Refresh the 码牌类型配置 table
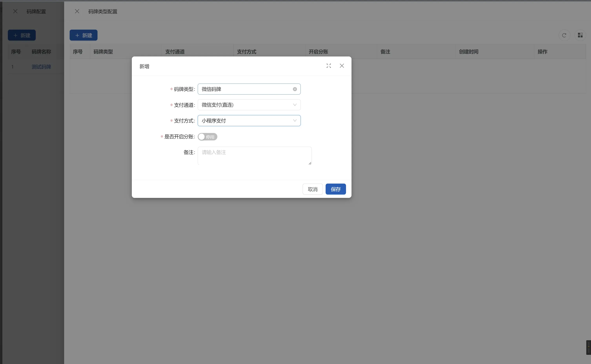This screenshot has height=364, width=591. pyautogui.click(x=564, y=35)
